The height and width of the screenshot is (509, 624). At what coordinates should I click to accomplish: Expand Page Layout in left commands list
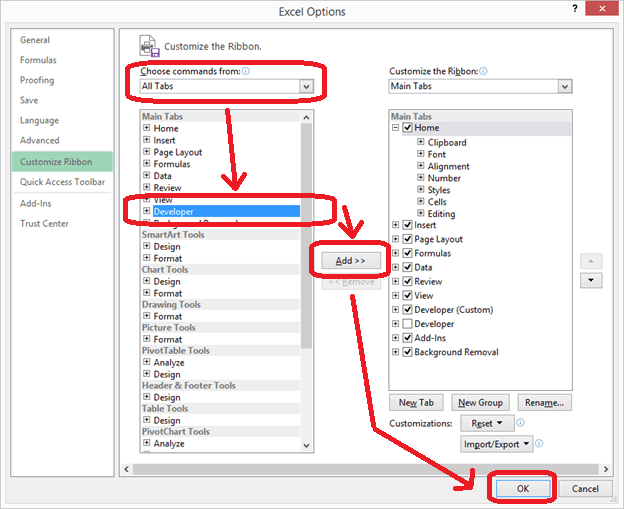146,152
